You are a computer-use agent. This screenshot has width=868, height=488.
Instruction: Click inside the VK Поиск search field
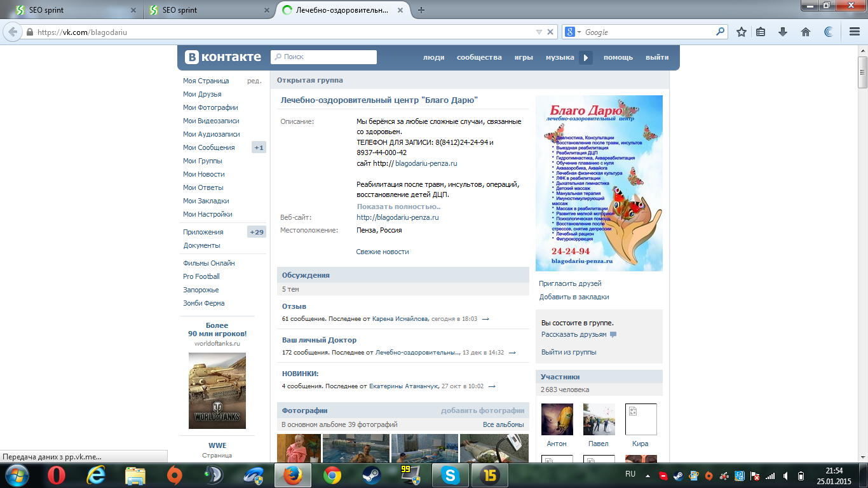tap(324, 57)
